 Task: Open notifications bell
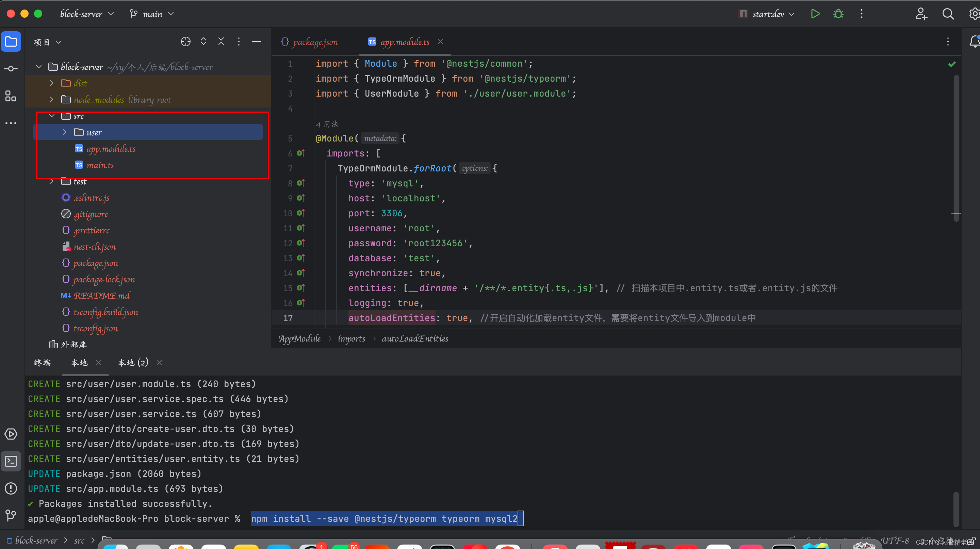pyautogui.click(x=974, y=41)
